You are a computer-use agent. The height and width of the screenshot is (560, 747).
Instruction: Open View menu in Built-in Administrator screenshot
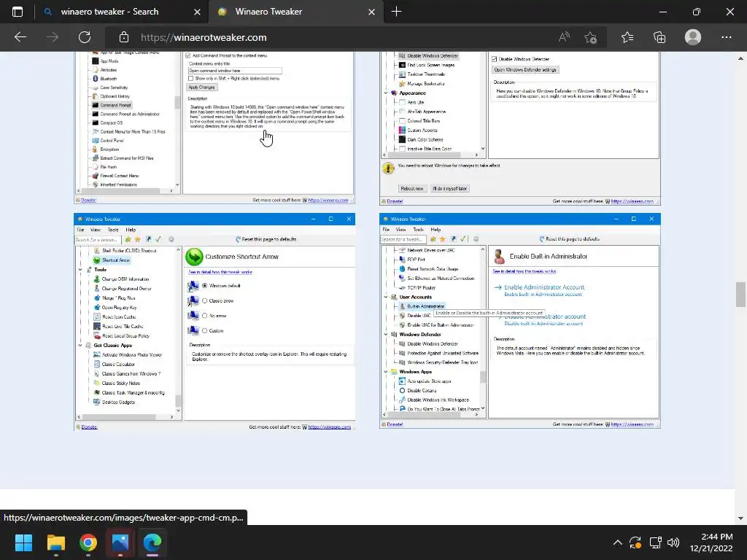(x=401, y=230)
